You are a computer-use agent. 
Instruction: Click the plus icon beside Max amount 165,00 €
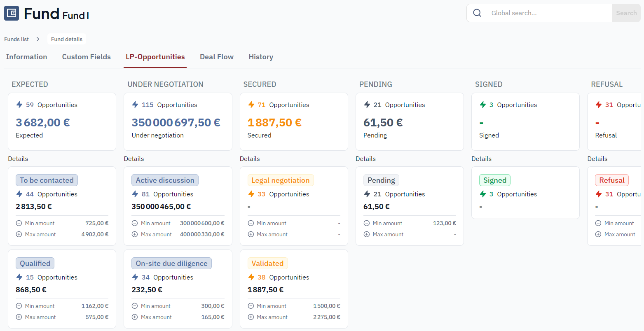(135, 317)
